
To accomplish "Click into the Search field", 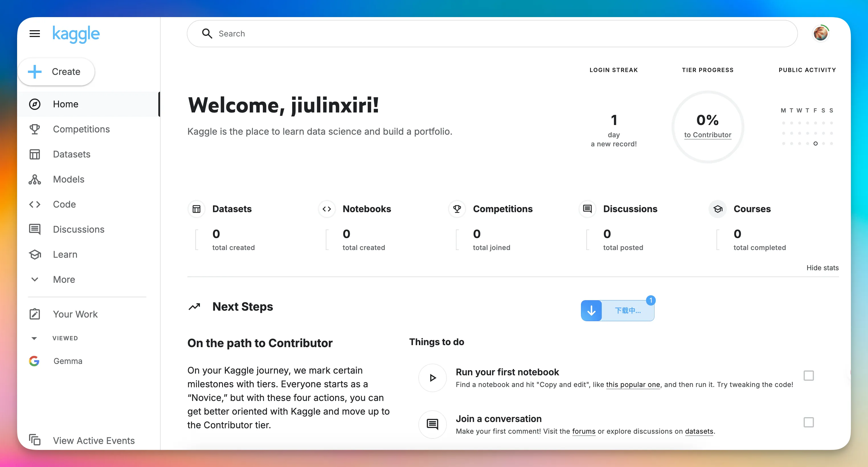I will [x=492, y=34].
